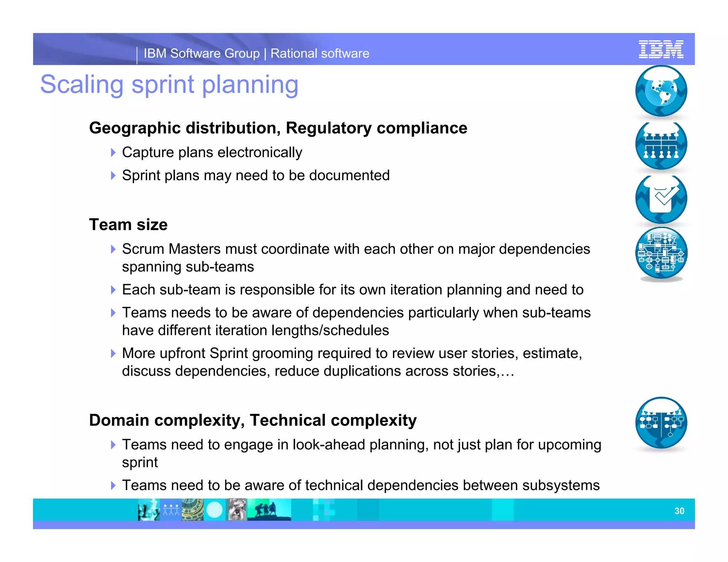Click the IBM logo in the header
Viewport: 728px width, 562px height.
661,49
